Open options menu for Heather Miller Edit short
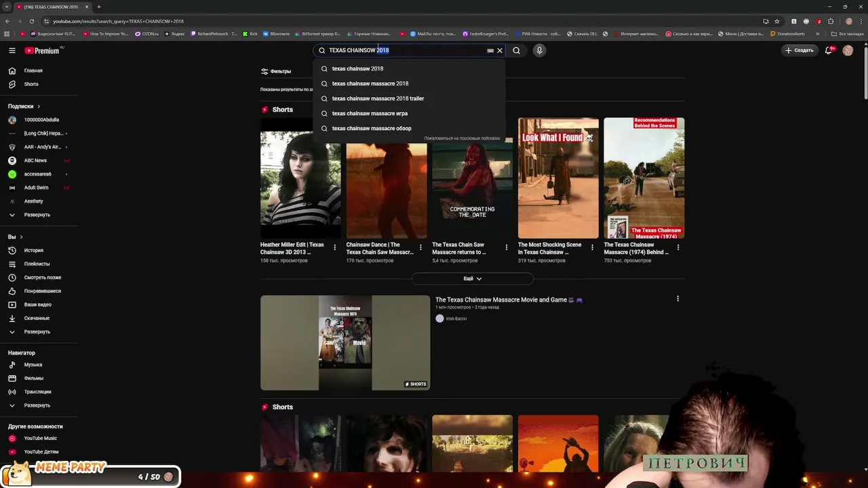868x488 pixels. pos(334,247)
